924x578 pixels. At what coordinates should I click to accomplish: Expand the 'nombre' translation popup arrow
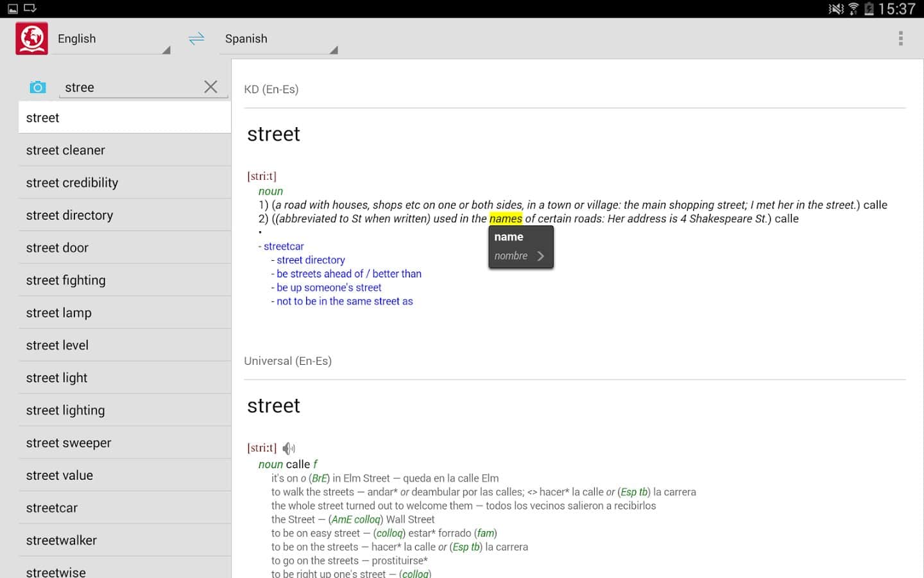(540, 256)
